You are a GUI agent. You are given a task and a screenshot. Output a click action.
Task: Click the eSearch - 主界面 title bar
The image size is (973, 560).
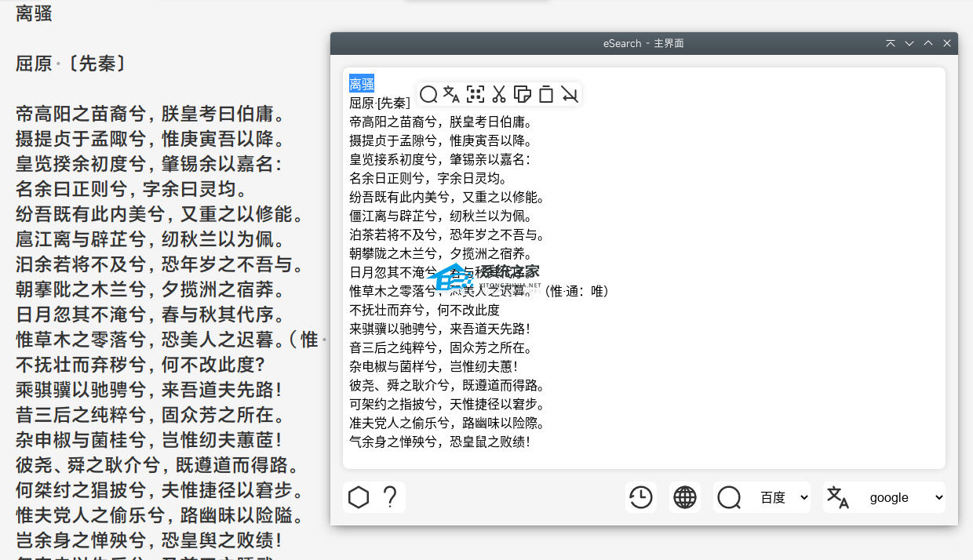tap(643, 43)
